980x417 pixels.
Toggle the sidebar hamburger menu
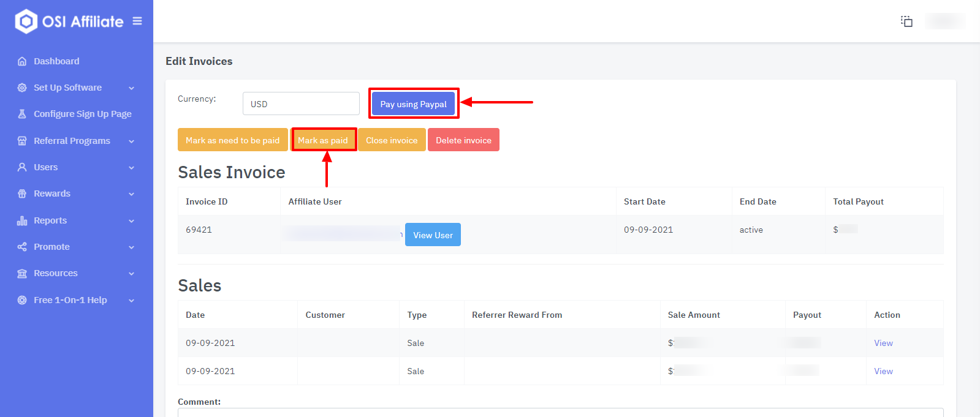tap(137, 21)
